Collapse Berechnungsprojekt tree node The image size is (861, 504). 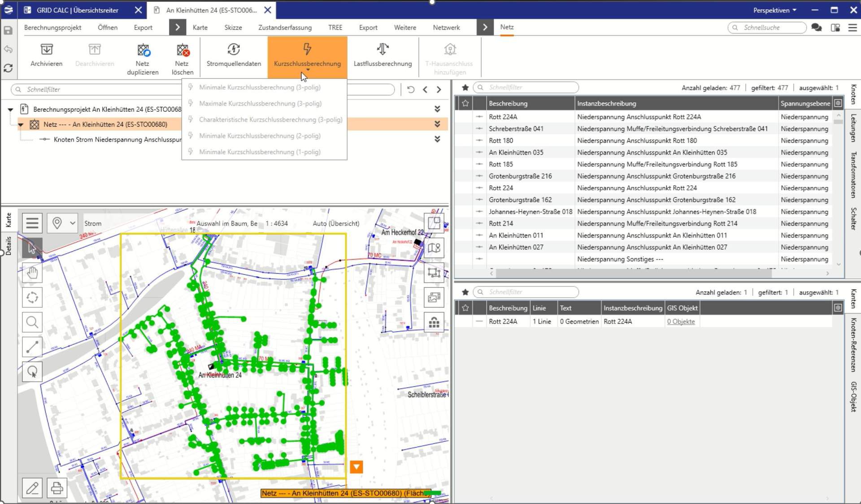click(x=10, y=109)
